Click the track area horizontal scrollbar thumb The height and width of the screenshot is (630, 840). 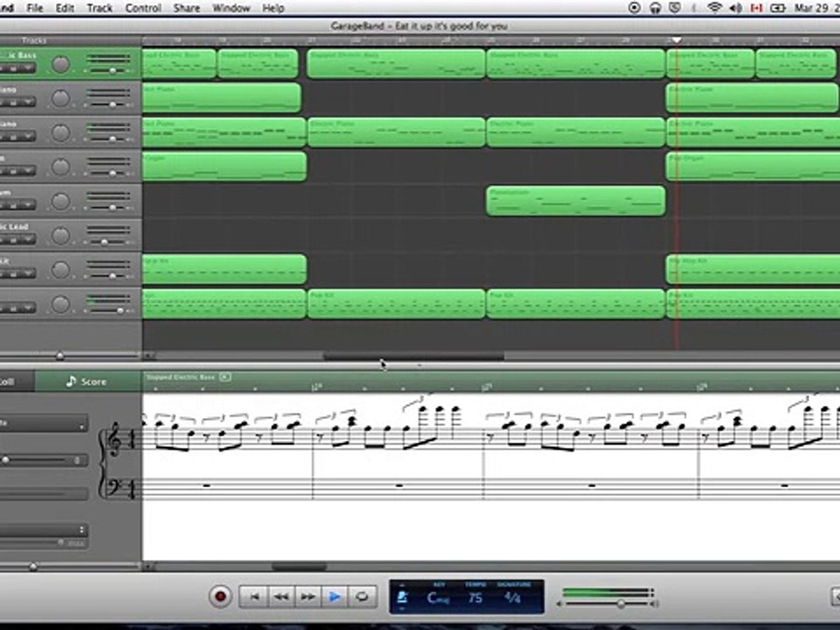coord(414,356)
